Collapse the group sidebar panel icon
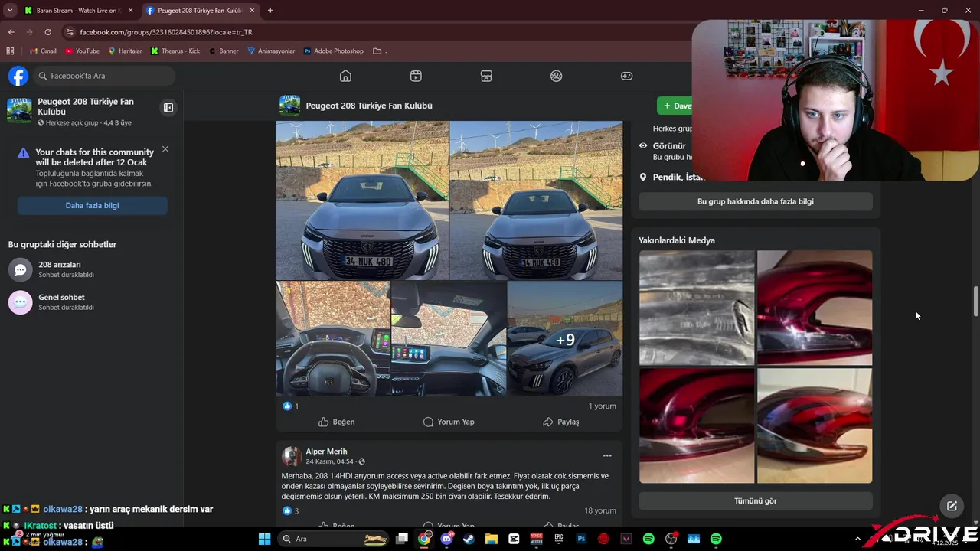The image size is (980, 551). click(168, 108)
